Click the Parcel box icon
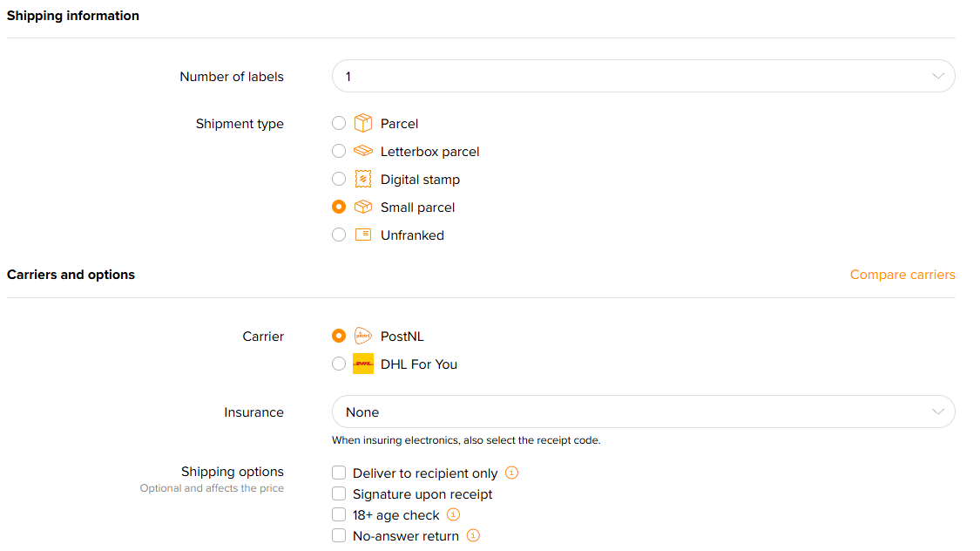 (x=363, y=124)
